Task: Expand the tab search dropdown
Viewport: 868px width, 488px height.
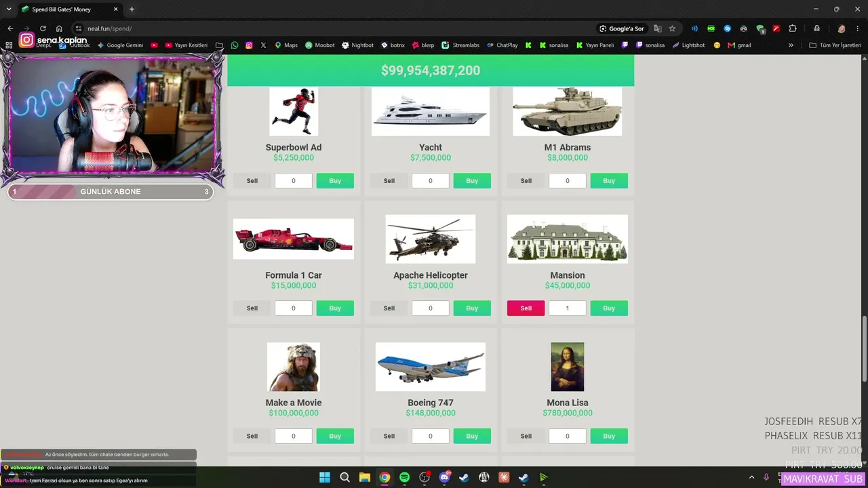Action: (9, 9)
